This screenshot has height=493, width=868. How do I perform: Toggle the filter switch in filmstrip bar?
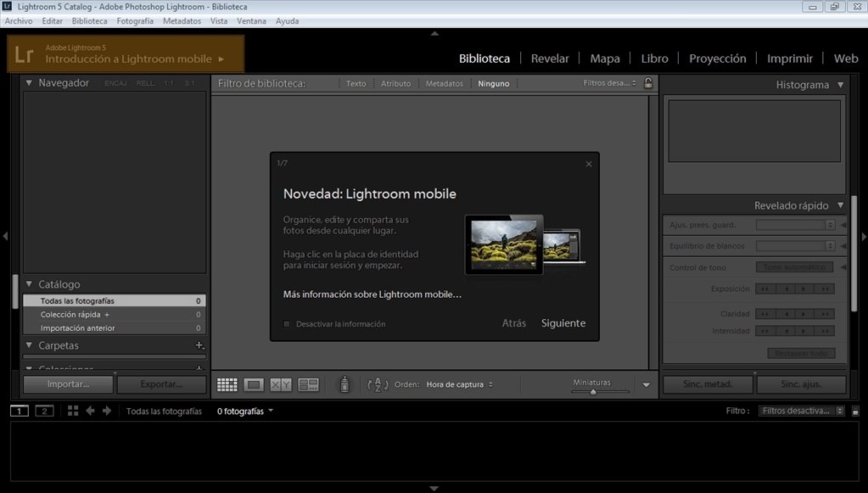pyautogui.click(x=855, y=411)
